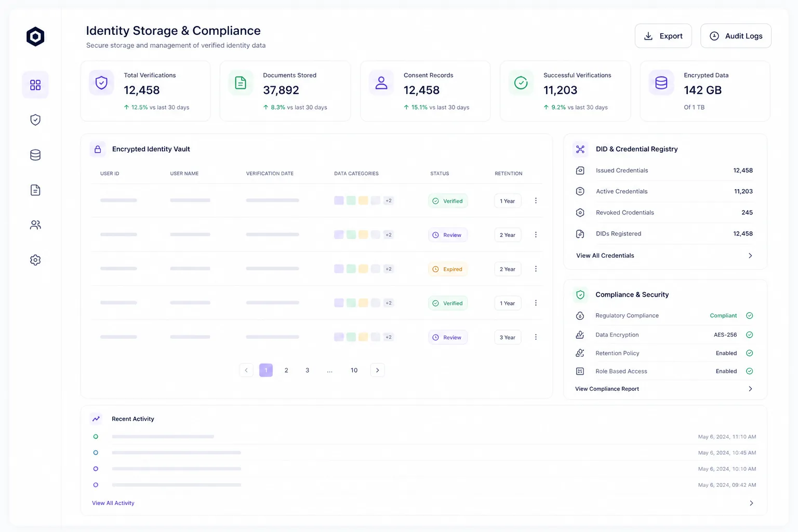Open the dashboard grid icon in sidebar

35,85
